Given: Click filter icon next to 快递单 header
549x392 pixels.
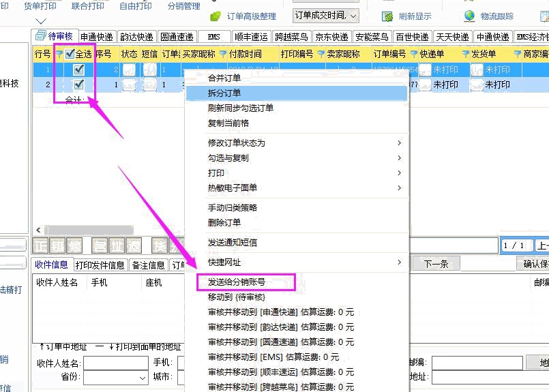Looking at the screenshot, I should pos(465,54).
